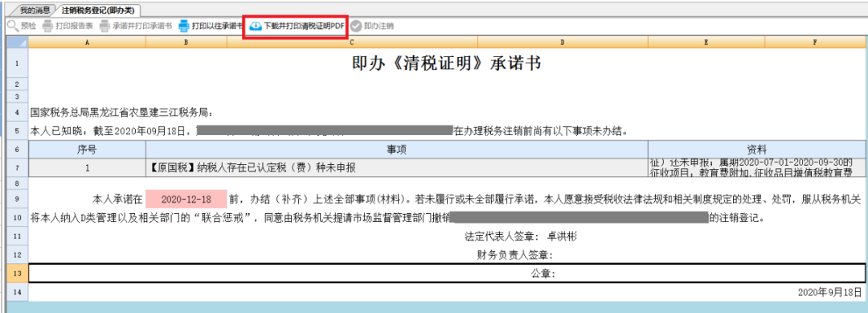Image resolution: width=868 pixels, height=313 pixels.
Task: Click the cloud download icon for 下载并打印清税证明PDF
Action: (x=256, y=26)
